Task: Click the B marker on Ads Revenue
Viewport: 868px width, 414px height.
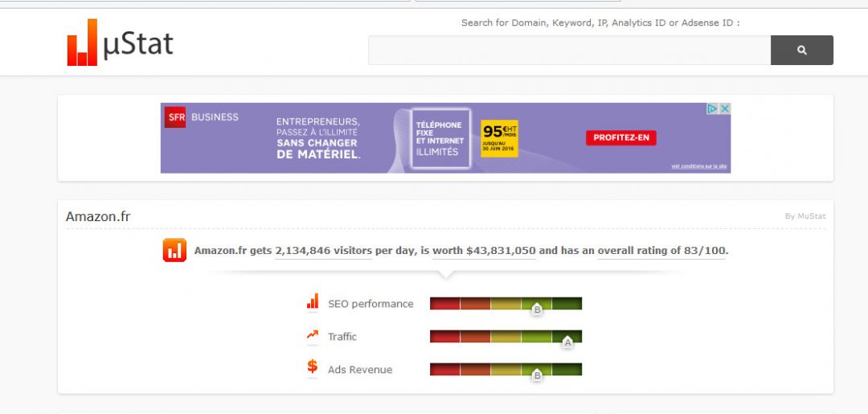Action: pyautogui.click(x=537, y=375)
